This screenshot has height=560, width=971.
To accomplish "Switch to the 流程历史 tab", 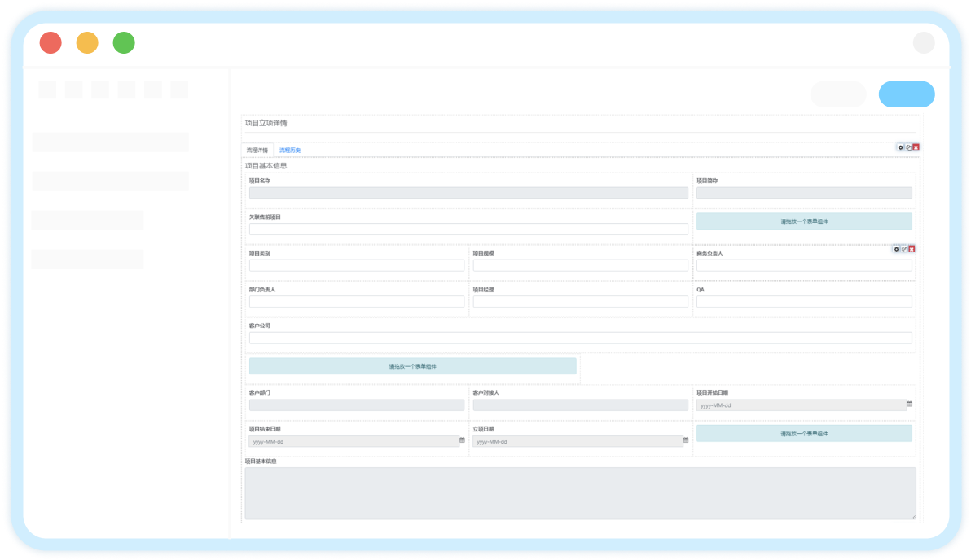I will (x=290, y=151).
